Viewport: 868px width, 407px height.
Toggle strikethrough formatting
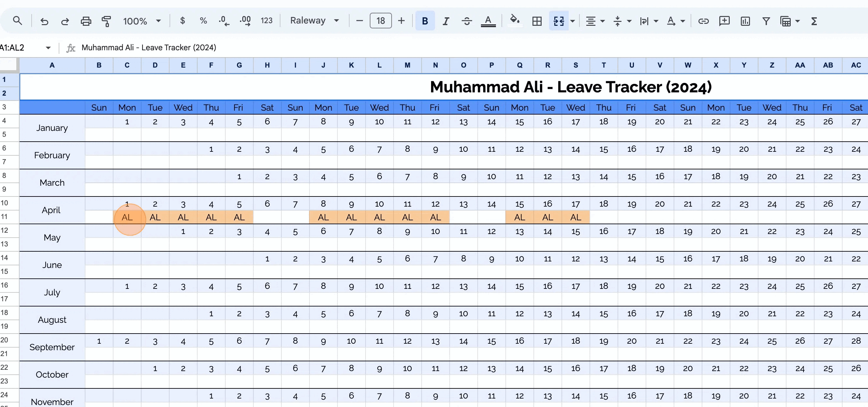[467, 21]
